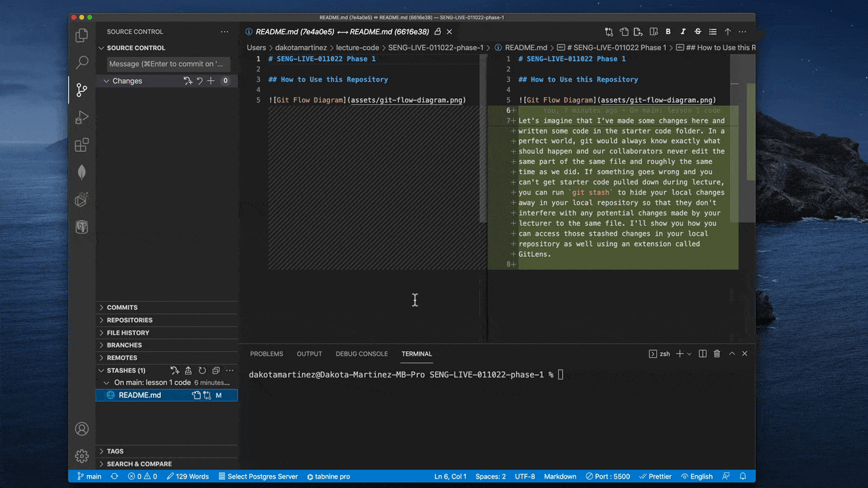
Task: Toggle bold formatting
Action: click(668, 32)
